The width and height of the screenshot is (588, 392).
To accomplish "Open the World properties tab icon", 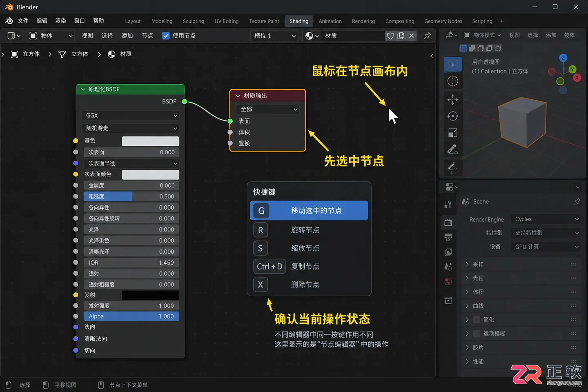I will click(x=448, y=281).
